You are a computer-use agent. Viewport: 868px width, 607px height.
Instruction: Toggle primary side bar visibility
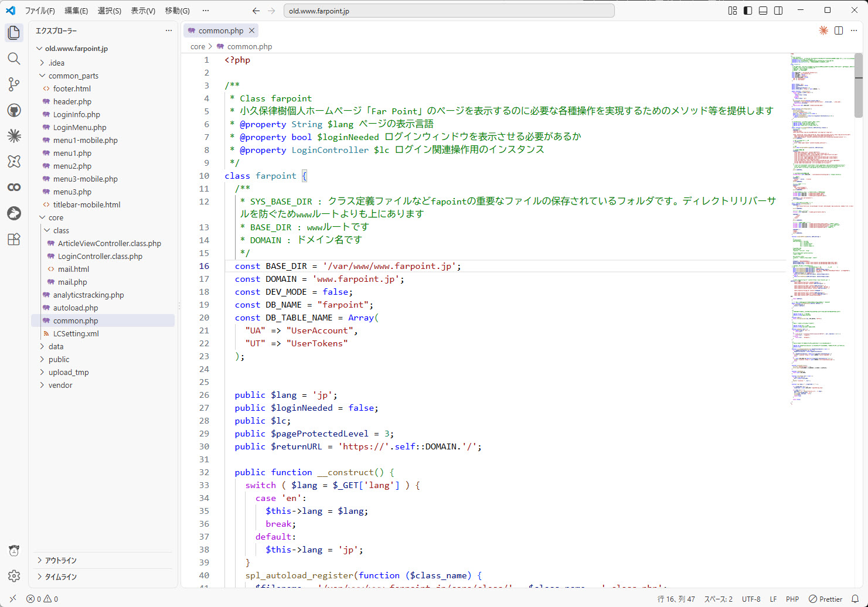[x=748, y=11]
